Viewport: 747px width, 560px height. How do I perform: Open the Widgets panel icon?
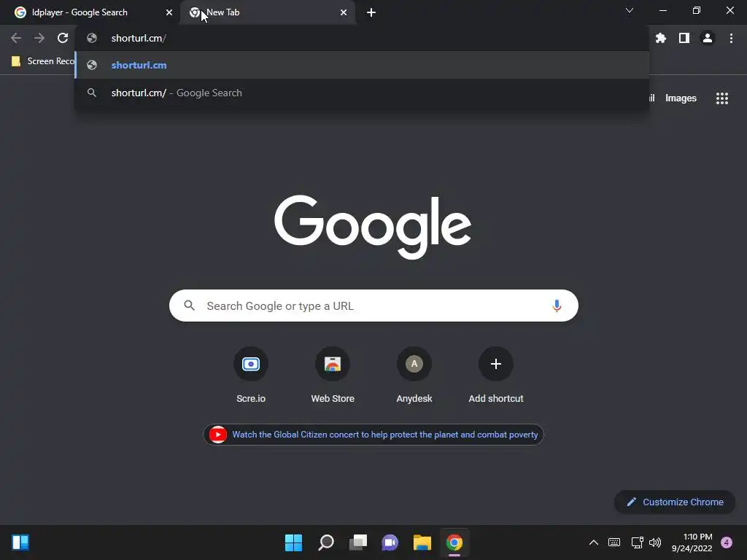click(20, 542)
